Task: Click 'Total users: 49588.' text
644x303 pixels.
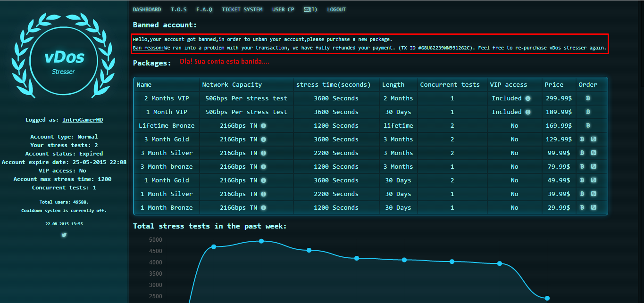Action: (64, 202)
